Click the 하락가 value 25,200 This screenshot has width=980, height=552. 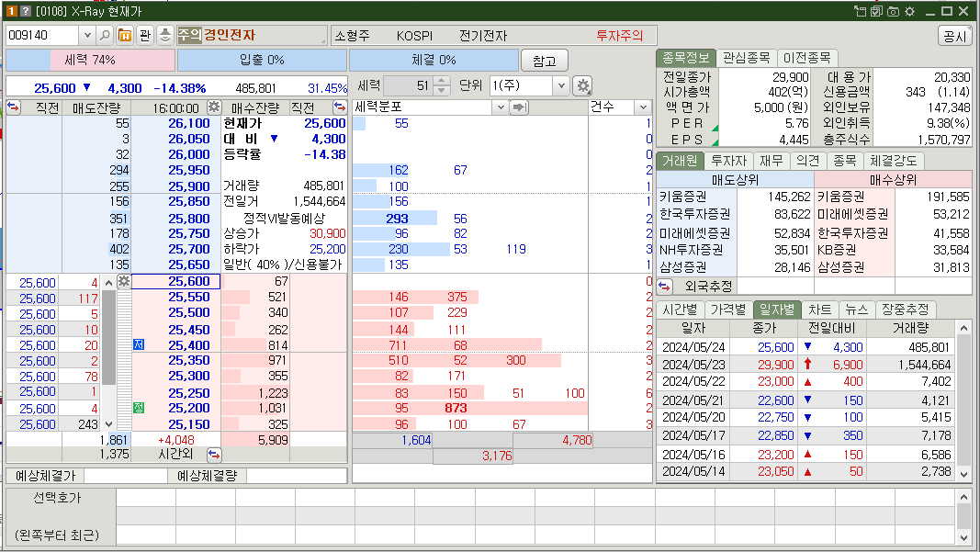328,249
